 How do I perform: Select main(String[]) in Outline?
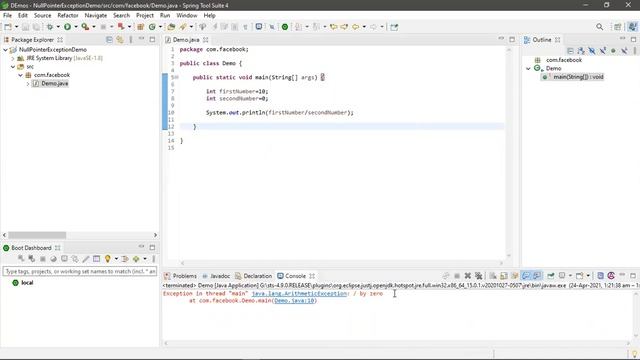[573, 77]
